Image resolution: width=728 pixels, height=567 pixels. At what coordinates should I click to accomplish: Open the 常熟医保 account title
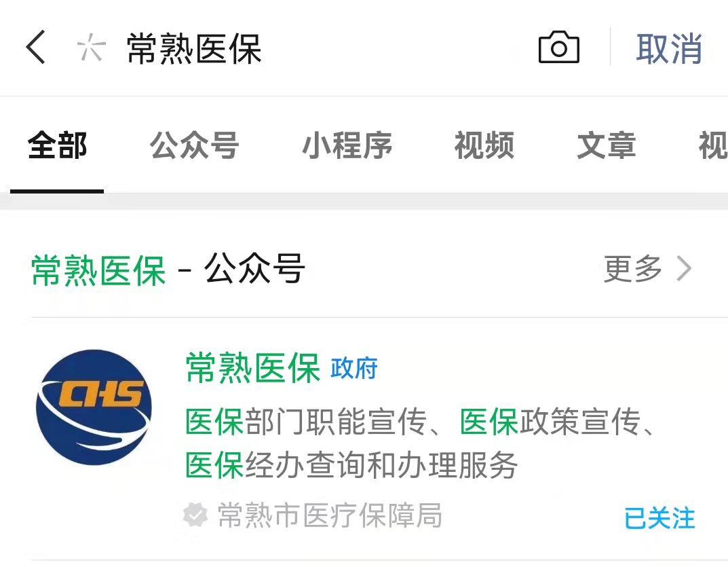click(252, 368)
